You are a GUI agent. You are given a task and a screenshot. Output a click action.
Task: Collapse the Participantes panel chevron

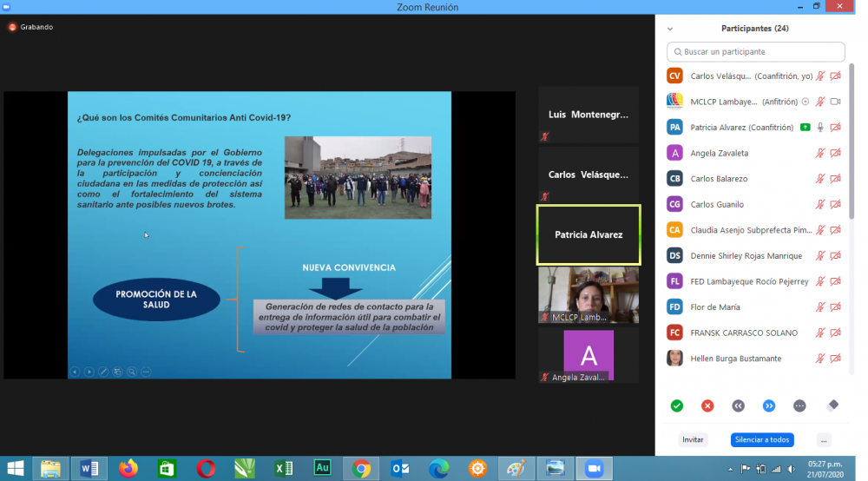click(x=670, y=29)
